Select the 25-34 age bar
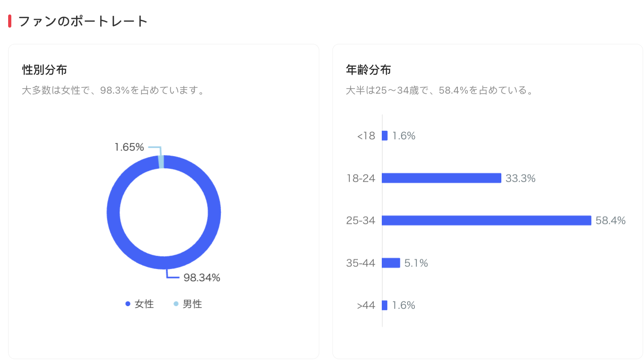 click(x=486, y=220)
